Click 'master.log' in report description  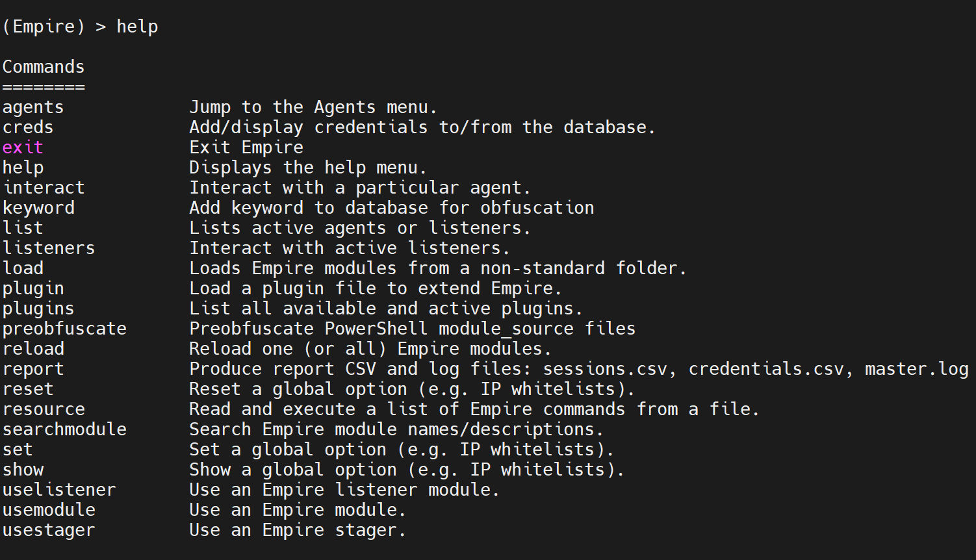[x=916, y=369]
